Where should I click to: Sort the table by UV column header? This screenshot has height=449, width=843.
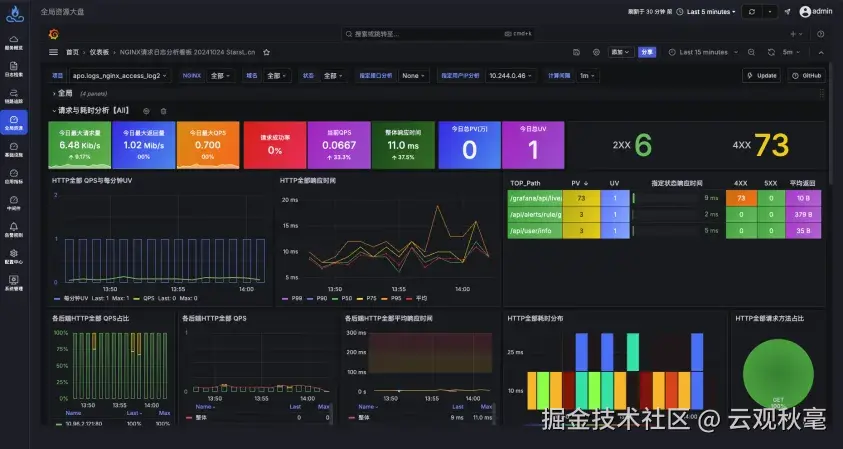point(615,183)
